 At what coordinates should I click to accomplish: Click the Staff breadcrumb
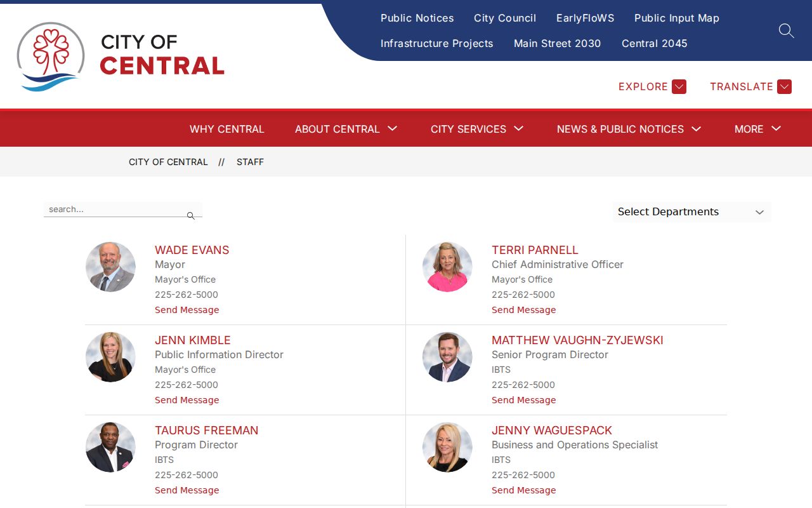coord(250,162)
